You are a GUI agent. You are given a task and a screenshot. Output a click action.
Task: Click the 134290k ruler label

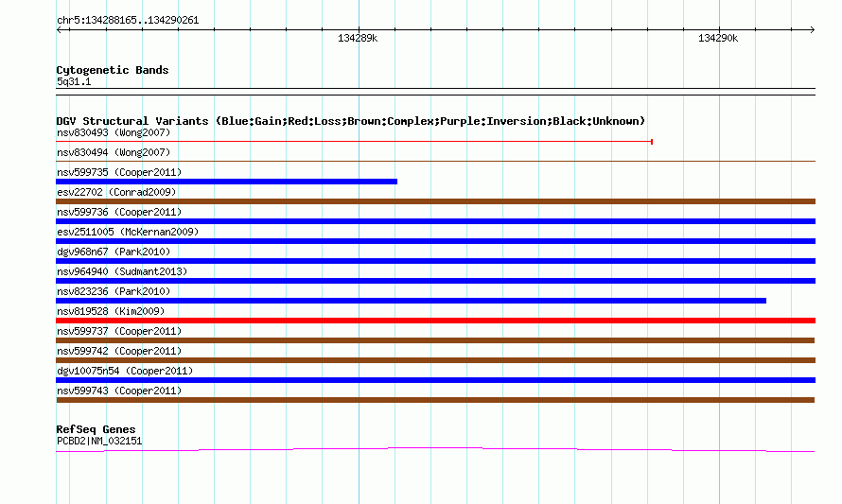click(x=718, y=38)
